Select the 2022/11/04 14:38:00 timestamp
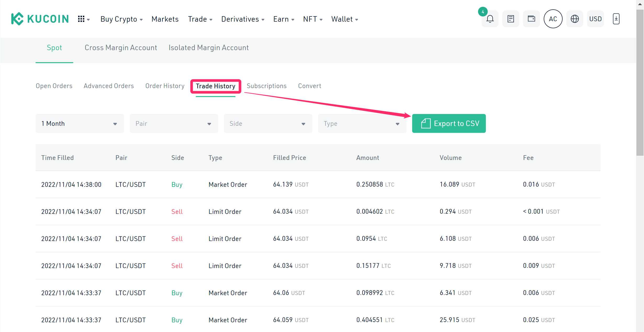Image resolution: width=644 pixels, height=332 pixels. click(71, 185)
